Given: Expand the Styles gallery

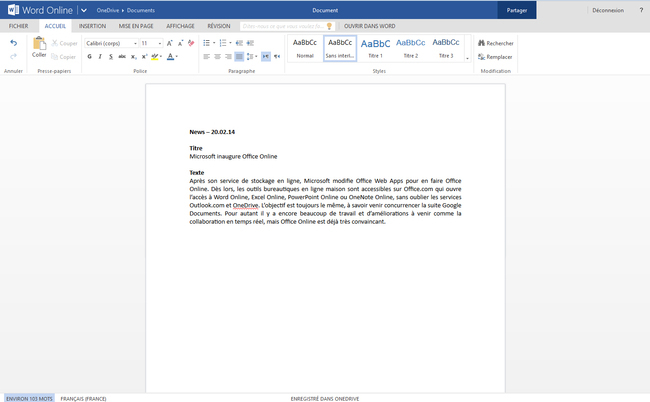Looking at the screenshot, I should click(467, 58).
